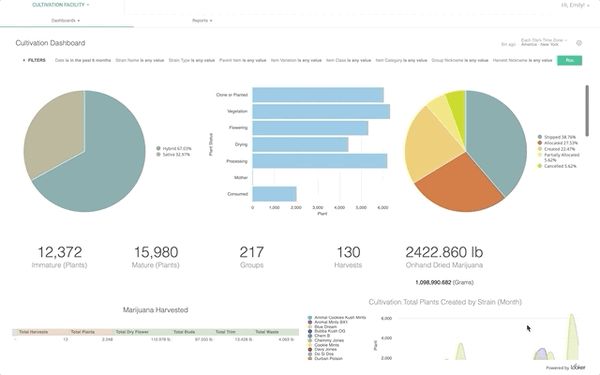600x375 pixels.
Task: Toggle the Hybrid legend entry
Action: (174, 148)
